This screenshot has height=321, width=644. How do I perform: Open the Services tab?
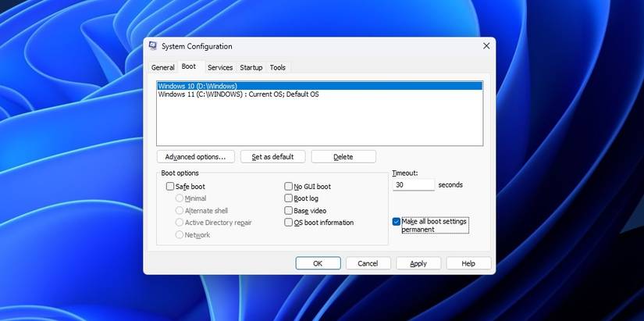coord(220,68)
